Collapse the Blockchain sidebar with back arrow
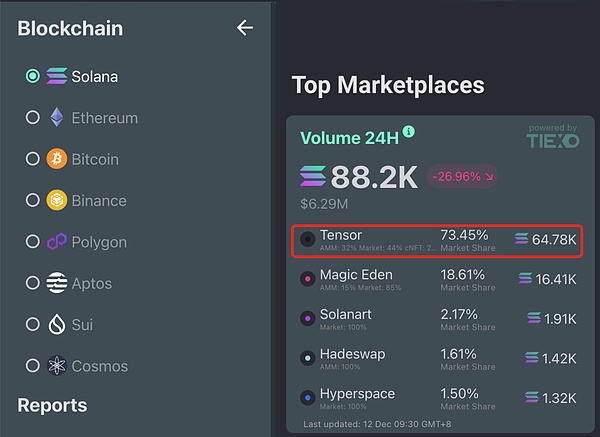Image resolution: width=600 pixels, height=437 pixels. 244,28
